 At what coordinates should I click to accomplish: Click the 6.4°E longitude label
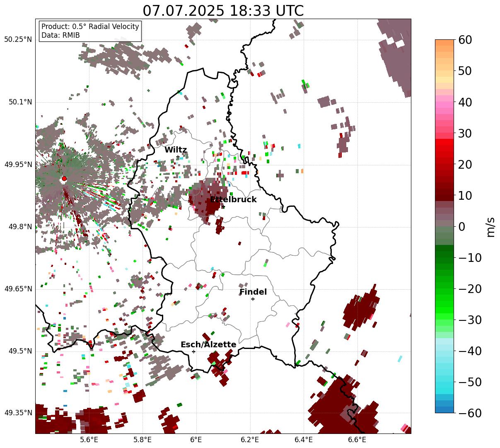pos(304,440)
